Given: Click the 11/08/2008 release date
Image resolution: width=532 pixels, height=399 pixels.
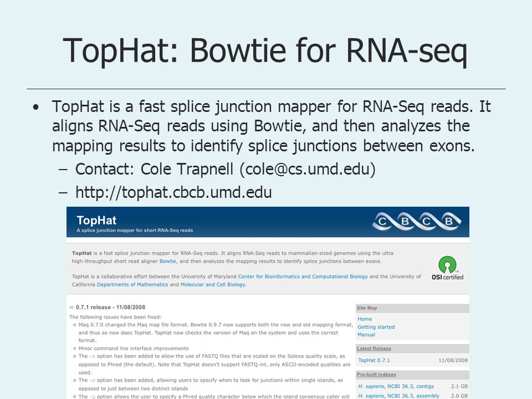Looking at the screenshot, I should pos(453,360).
